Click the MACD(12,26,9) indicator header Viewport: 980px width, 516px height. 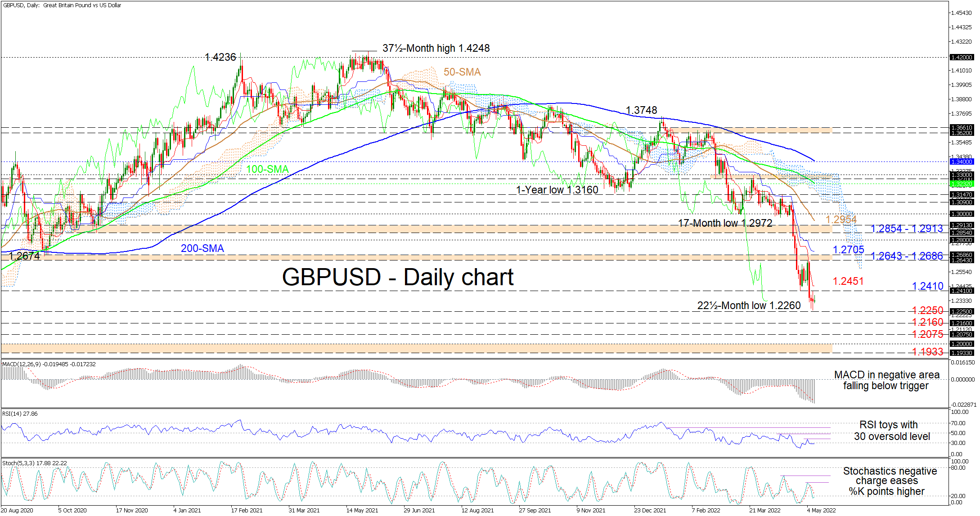[x=49, y=364]
